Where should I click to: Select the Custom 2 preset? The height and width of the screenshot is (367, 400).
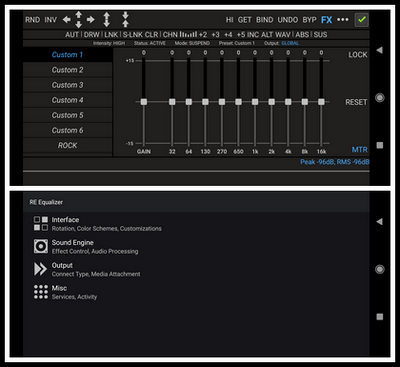pos(67,70)
